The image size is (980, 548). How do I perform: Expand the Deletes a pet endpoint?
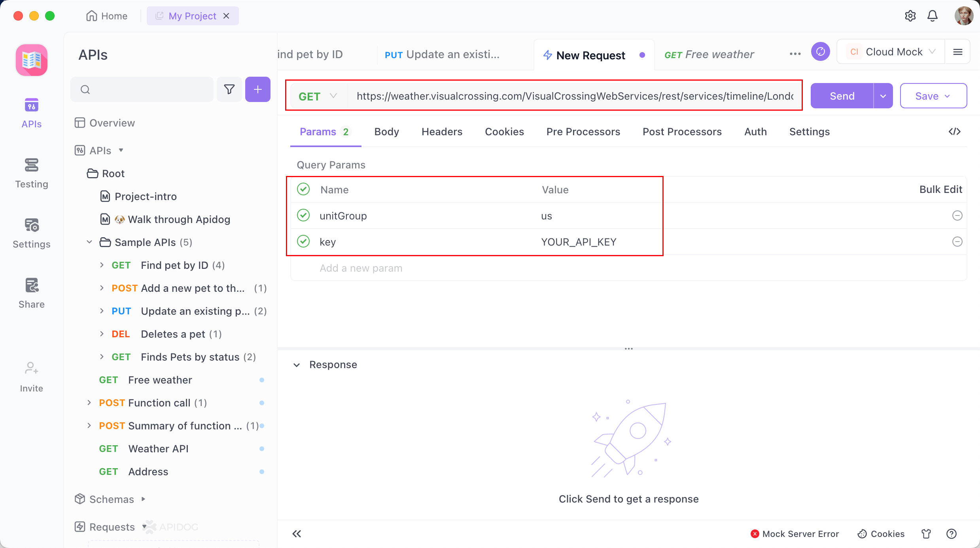tap(102, 334)
